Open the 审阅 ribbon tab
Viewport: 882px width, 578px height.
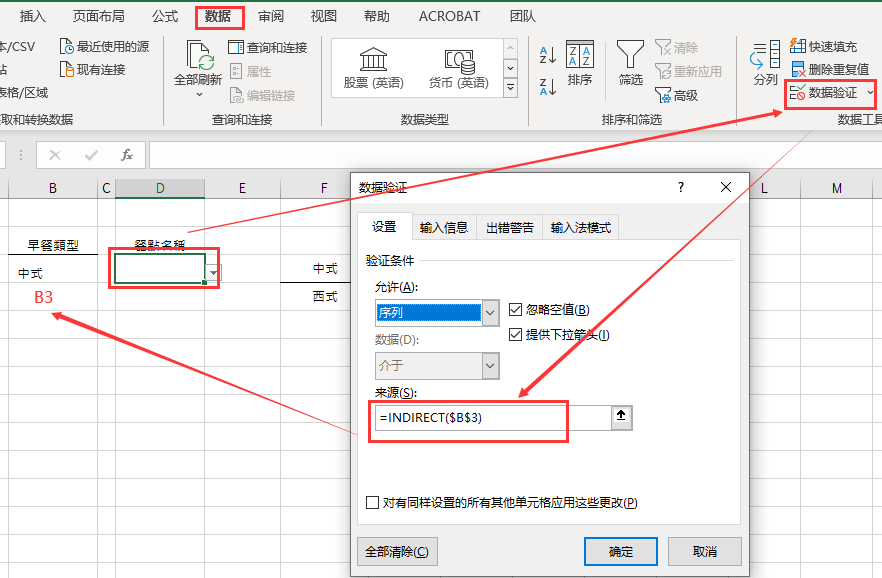tap(270, 15)
